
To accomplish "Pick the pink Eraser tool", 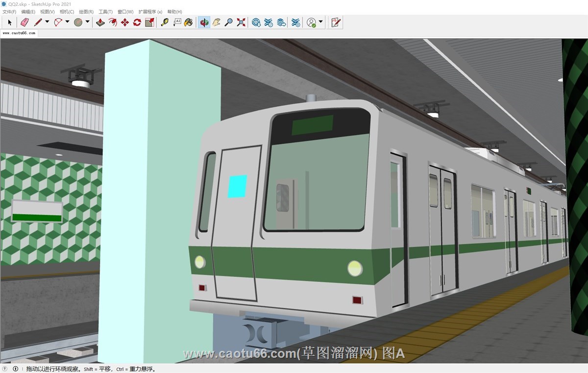I will point(24,22).
